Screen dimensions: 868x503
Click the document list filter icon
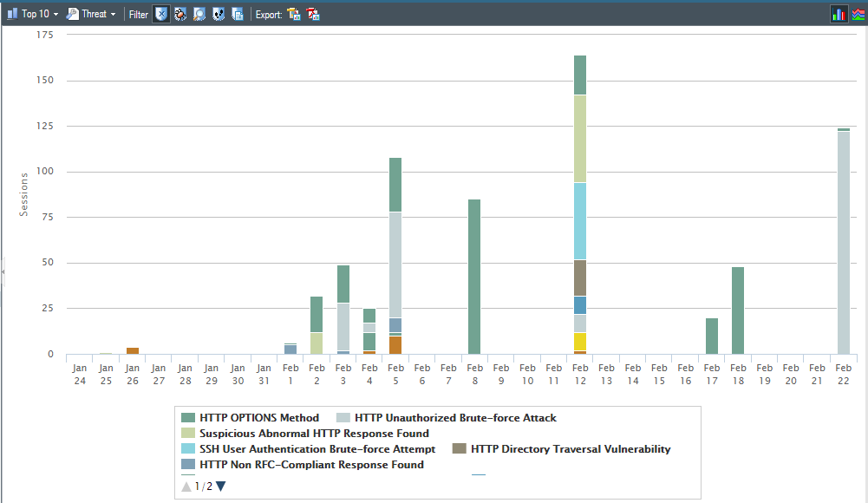[238, 14]
